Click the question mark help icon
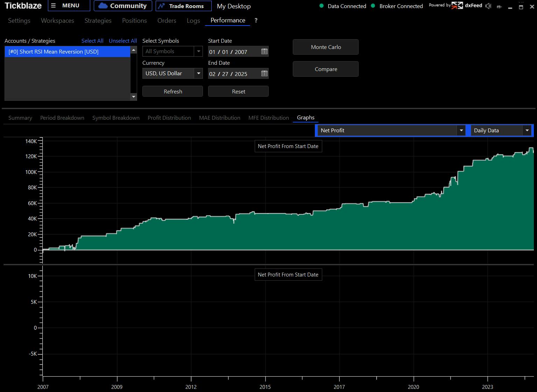 (256, 20)
